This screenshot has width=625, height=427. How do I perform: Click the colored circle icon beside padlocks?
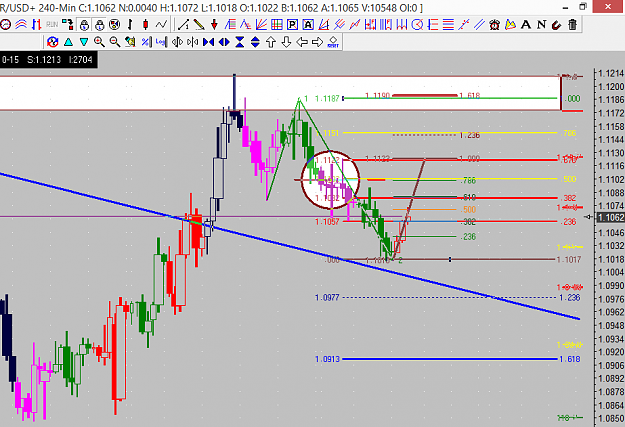tap(115, 25)
